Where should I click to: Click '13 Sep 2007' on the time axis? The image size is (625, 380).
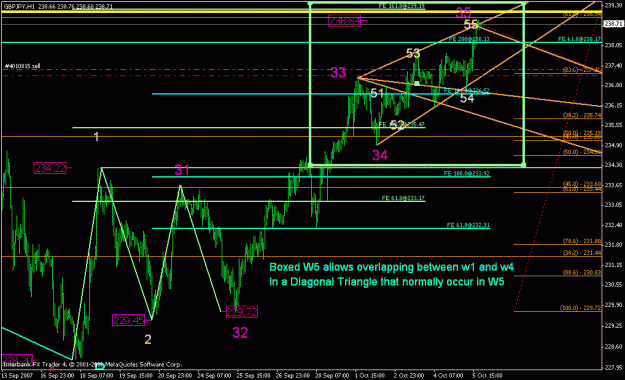(x=16, y=376)
